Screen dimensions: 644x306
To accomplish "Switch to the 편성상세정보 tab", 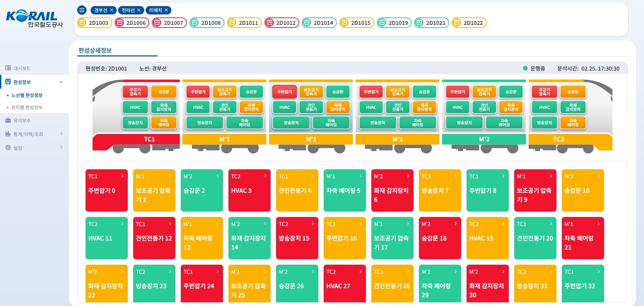I will point(95,50).
